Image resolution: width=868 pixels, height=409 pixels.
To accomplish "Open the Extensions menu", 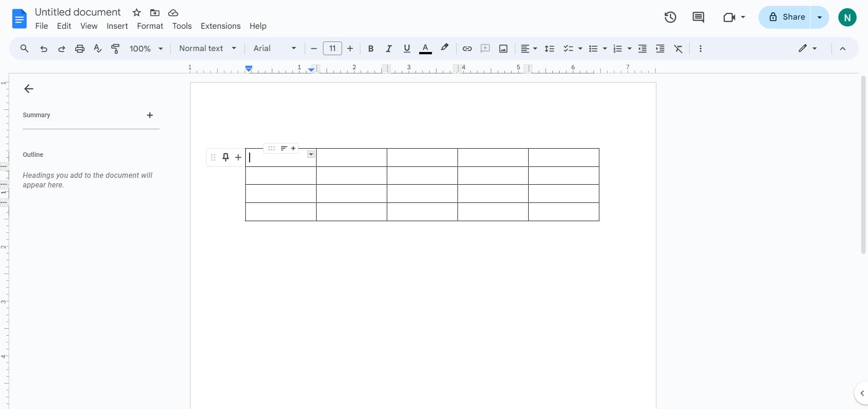I will [x=220, y=26].
